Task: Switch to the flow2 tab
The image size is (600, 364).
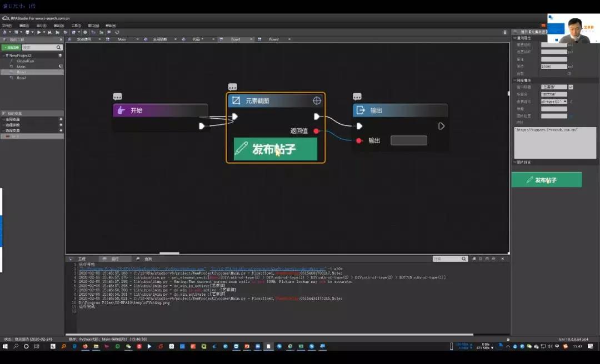Action: pos(274,39)
